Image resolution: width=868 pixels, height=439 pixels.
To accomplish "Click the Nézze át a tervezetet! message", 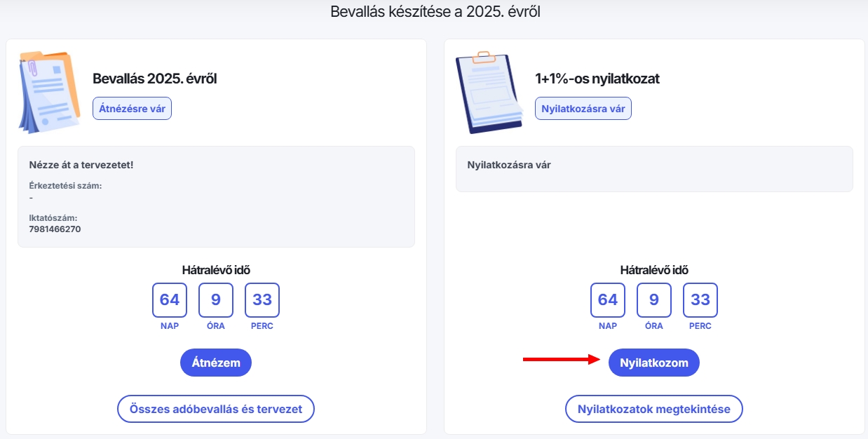I will point(81,165).
